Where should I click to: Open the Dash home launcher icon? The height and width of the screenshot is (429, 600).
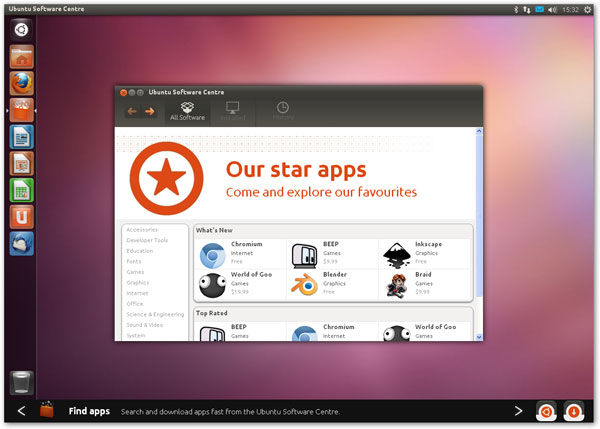pyautogui.click(x=21, y=29)
